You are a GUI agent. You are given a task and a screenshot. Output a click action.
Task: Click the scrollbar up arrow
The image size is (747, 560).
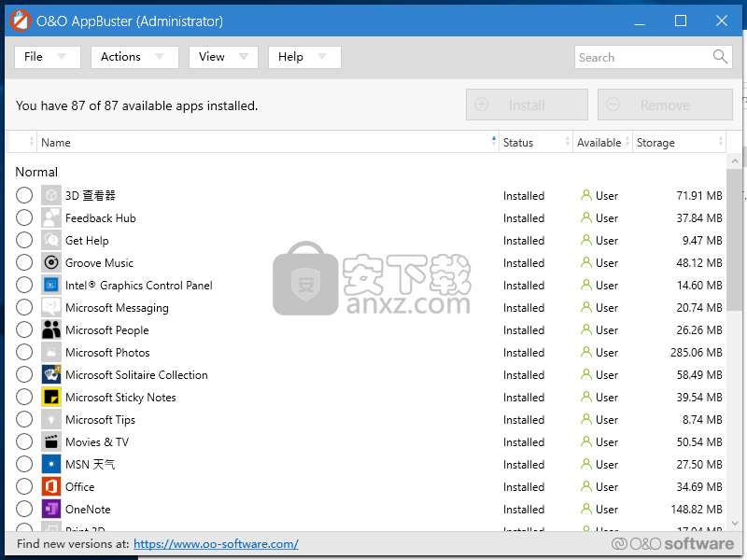point(735,161)
